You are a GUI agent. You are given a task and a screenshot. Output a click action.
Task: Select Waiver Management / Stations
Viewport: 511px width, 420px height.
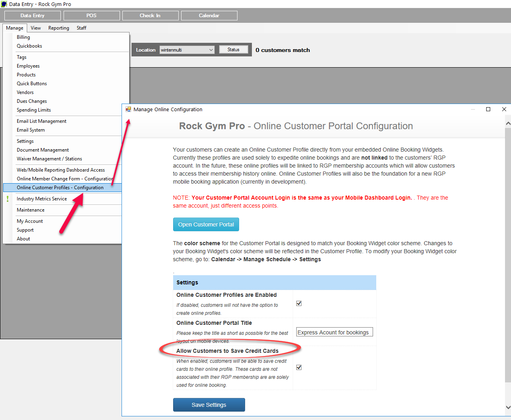[62, 159]
